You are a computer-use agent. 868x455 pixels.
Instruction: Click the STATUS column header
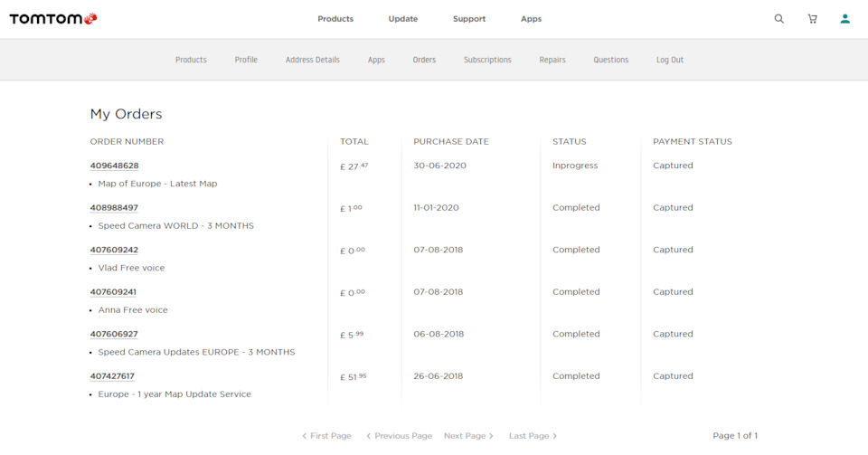(569, 141)
